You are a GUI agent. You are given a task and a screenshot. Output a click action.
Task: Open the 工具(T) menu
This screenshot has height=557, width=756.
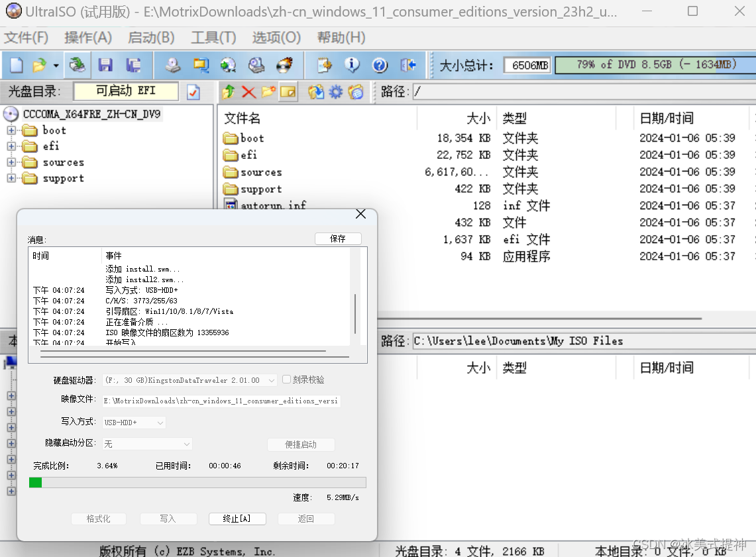[x=213, y=38]
